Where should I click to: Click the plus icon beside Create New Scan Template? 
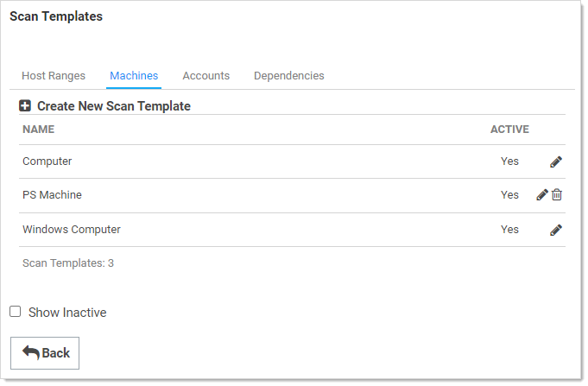[x=25, y=106]
